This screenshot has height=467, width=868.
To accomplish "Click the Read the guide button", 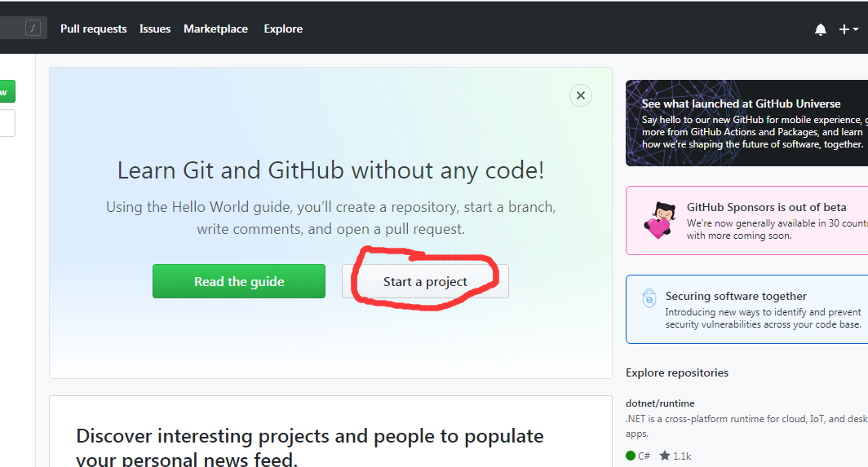I will (239, 281).
